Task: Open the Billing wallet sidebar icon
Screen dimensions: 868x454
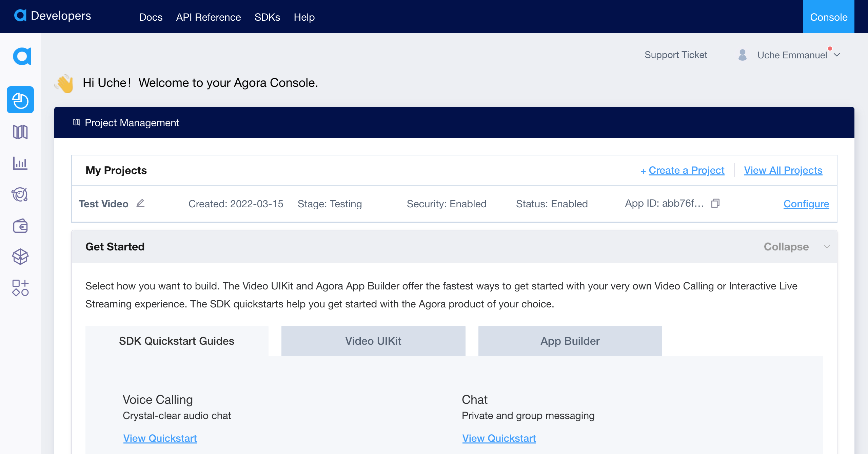Action: tap(20, 226)
